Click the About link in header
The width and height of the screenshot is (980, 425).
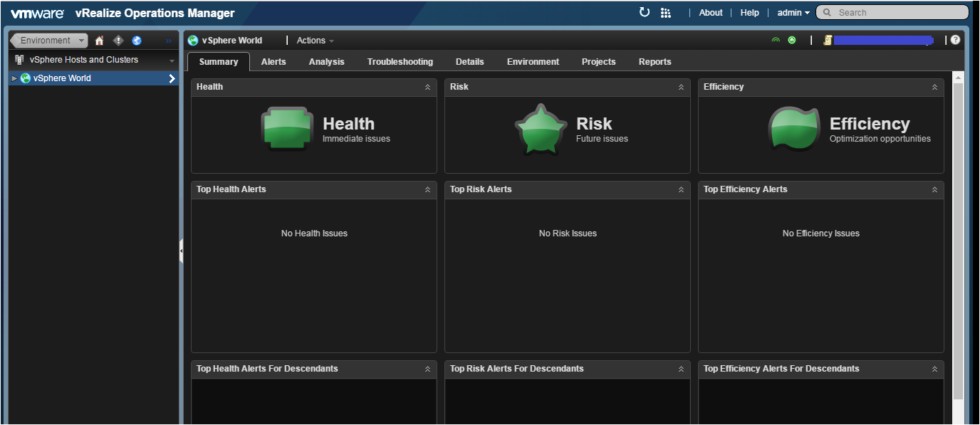click(x=710, y=13)
